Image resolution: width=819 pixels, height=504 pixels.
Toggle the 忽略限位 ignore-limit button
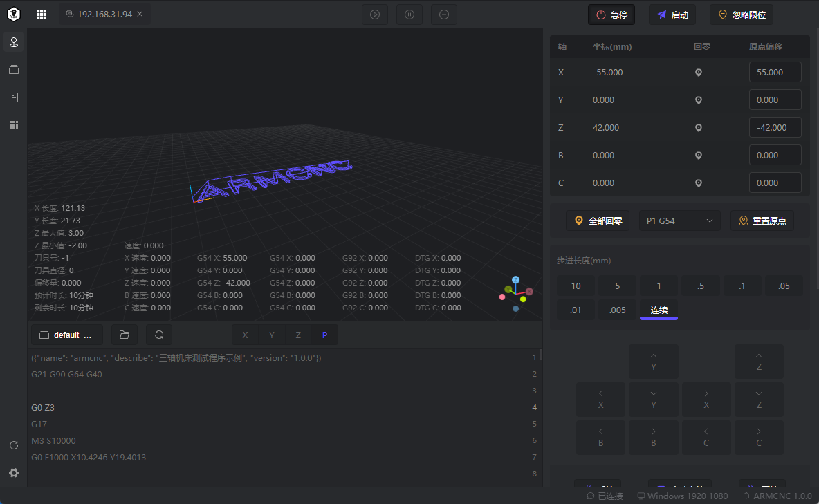click(x=742, y=15)
